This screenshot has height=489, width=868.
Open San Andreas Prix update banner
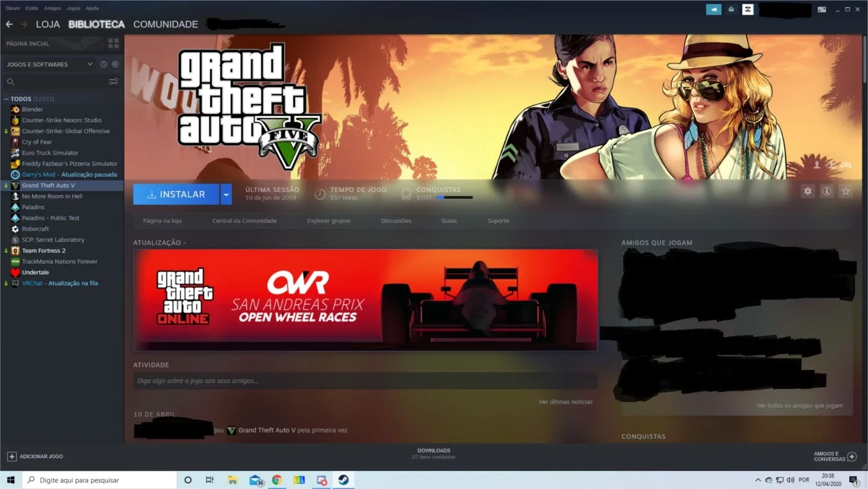click(x=366, y=300)
